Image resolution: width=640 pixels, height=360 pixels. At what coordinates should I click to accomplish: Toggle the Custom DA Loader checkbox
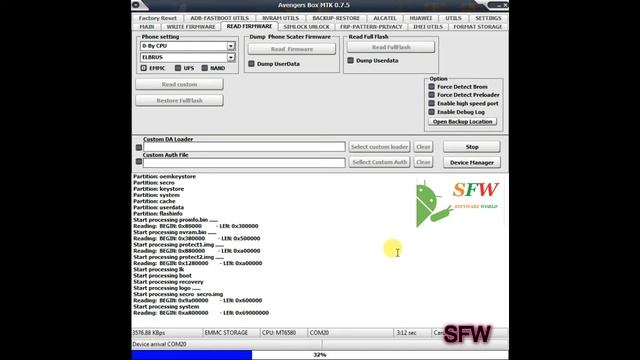(139, 147)
